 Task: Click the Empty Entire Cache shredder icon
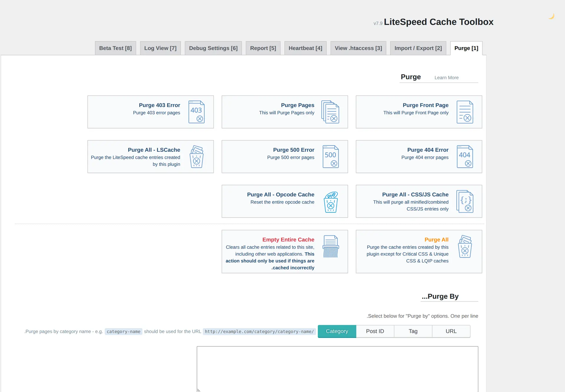pos(331,246)
